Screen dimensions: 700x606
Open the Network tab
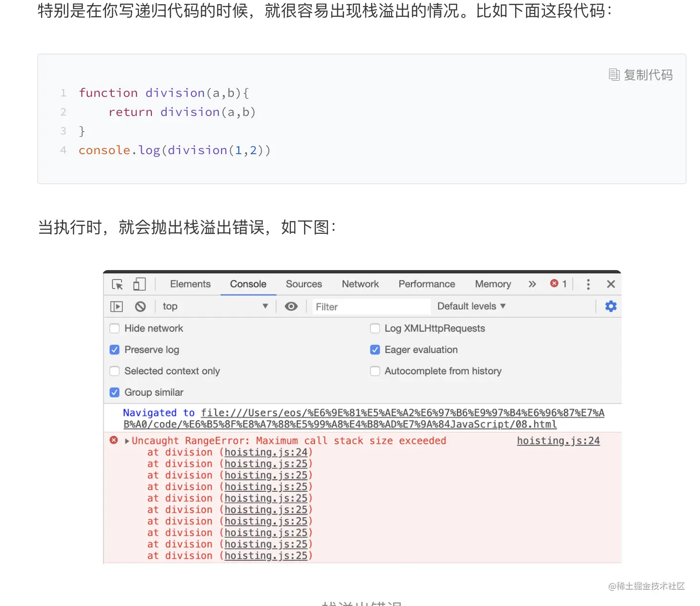click(360, 284)
